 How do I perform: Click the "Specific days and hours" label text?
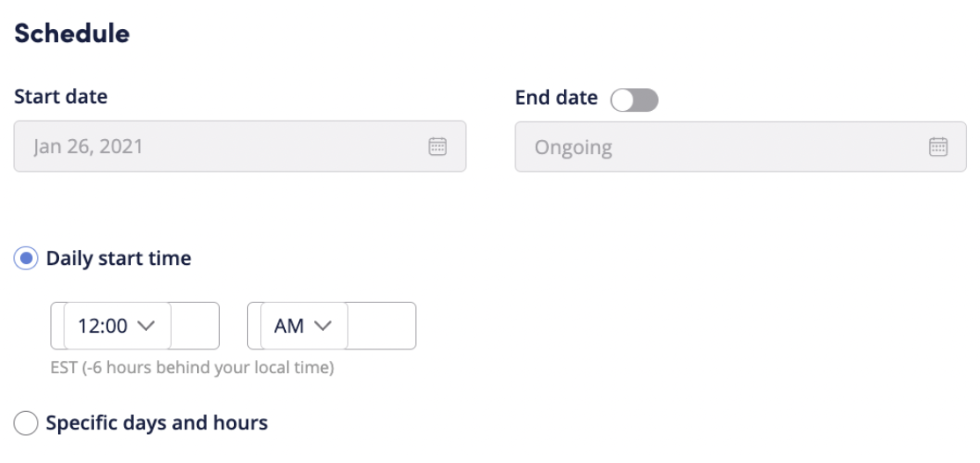pos(157,423)
